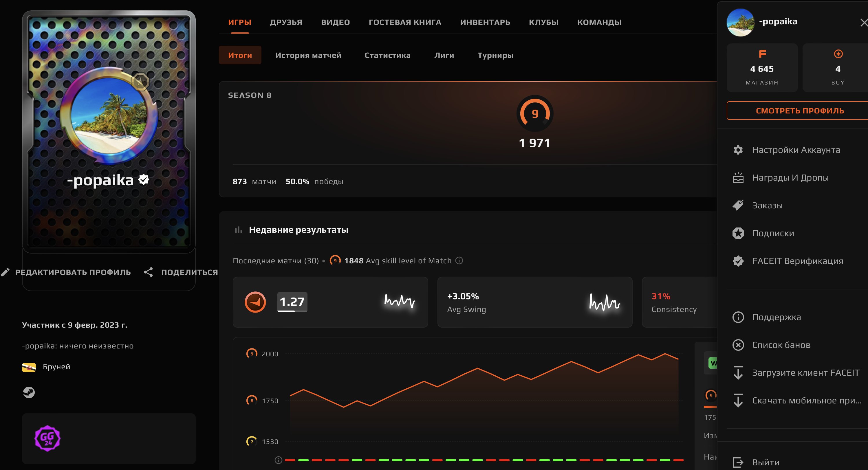Click the Список банов X circle icon

[x=738, y=345]
